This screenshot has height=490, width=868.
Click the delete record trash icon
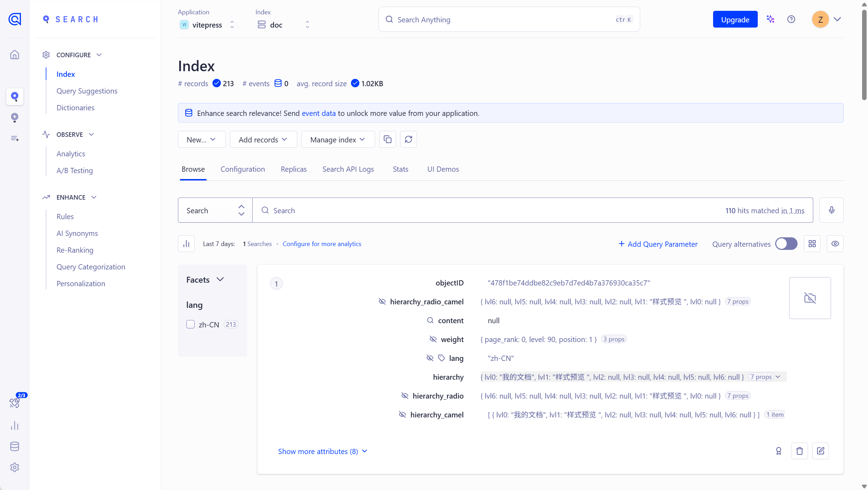point(799,451)
